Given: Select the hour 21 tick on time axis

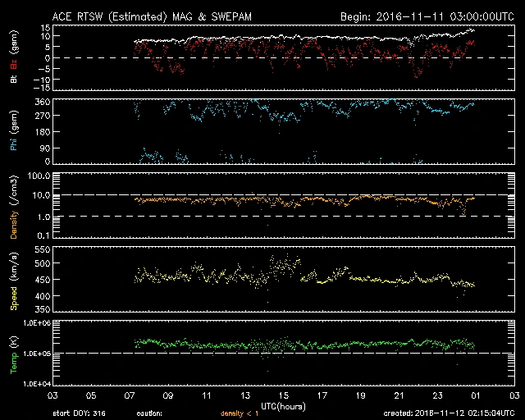Looking at the screenshot, I should [x=399, y=395].
